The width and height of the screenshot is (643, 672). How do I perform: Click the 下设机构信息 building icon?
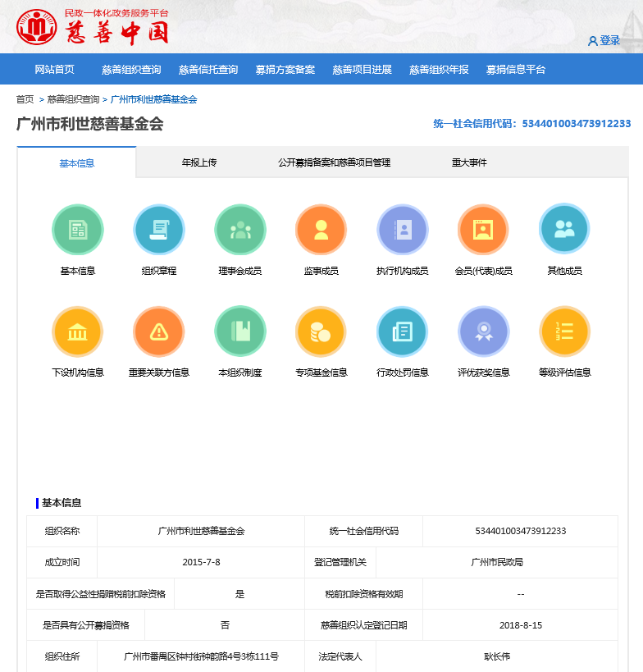tap(78, 331)
